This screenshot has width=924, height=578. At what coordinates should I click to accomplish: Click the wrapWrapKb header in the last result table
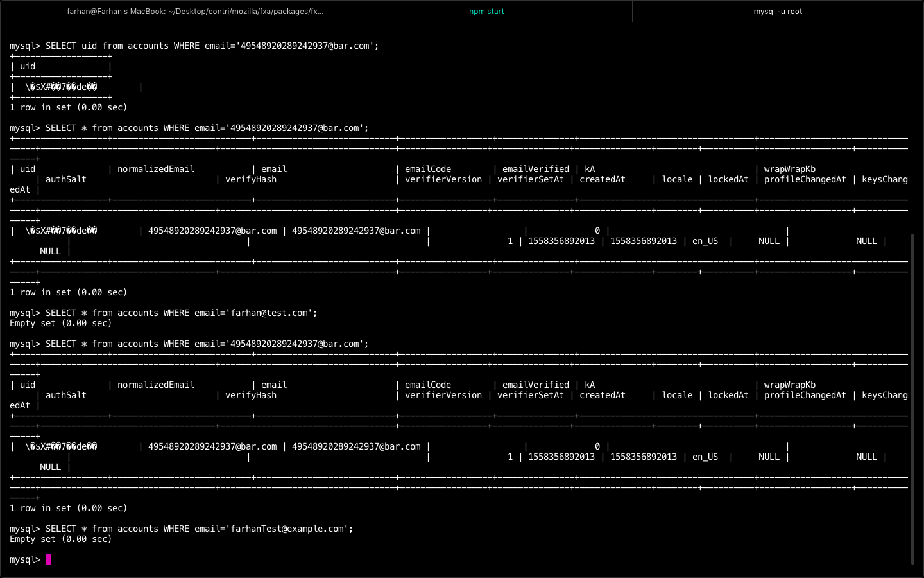tap(790, 385)
